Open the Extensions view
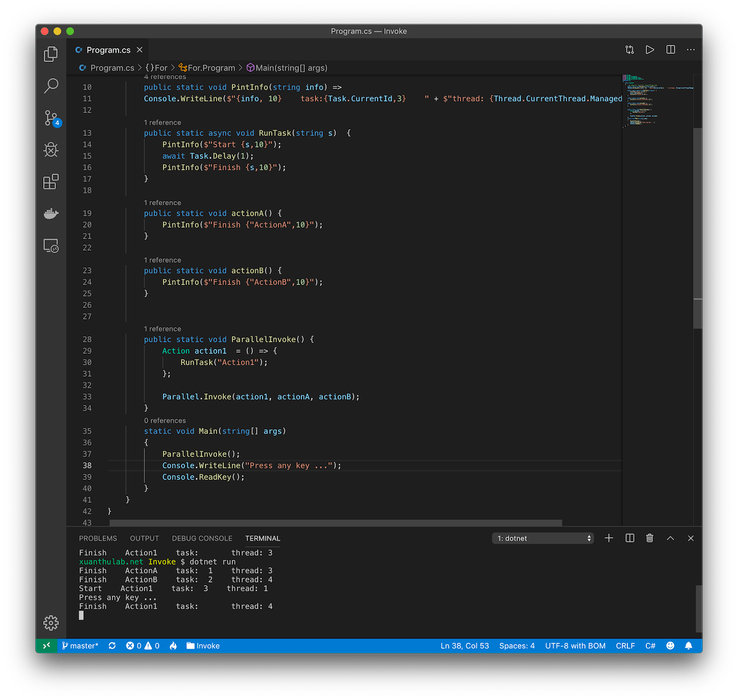 coord(51,182)
